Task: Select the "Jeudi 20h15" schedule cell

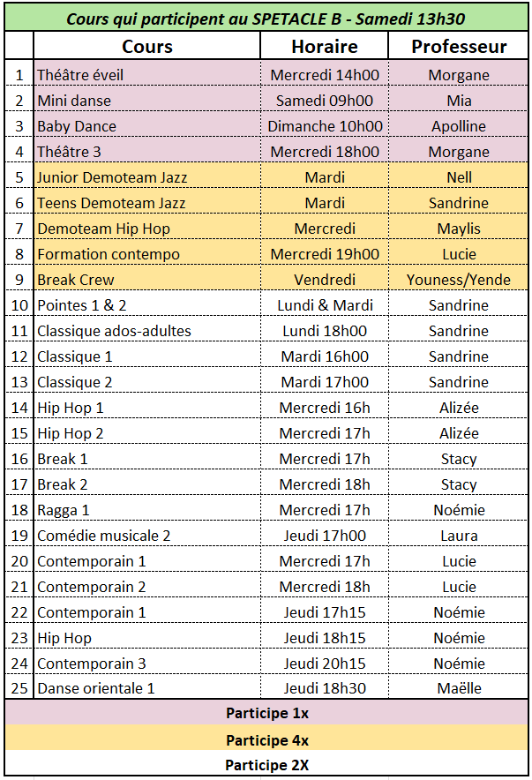Action: coord(325,664)
